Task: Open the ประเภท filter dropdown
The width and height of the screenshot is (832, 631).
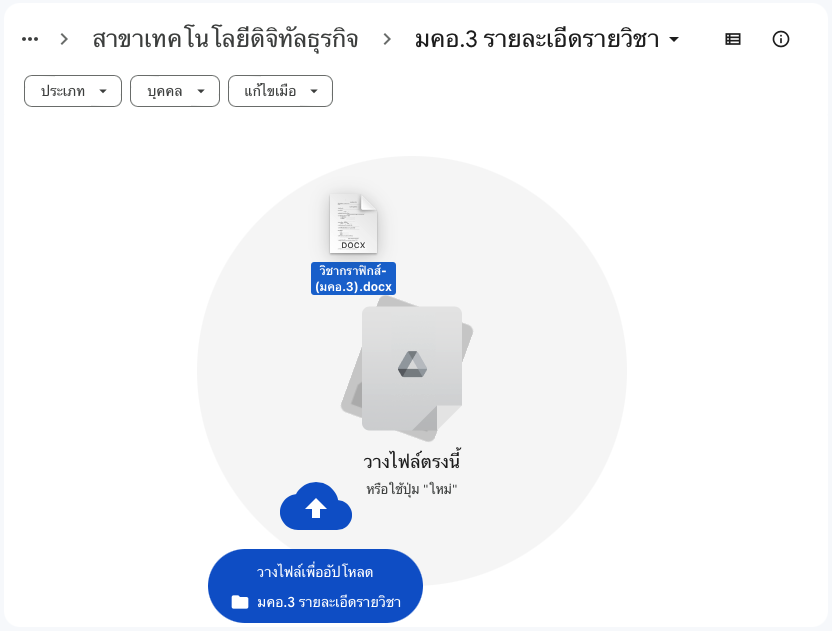Action: 73,91
